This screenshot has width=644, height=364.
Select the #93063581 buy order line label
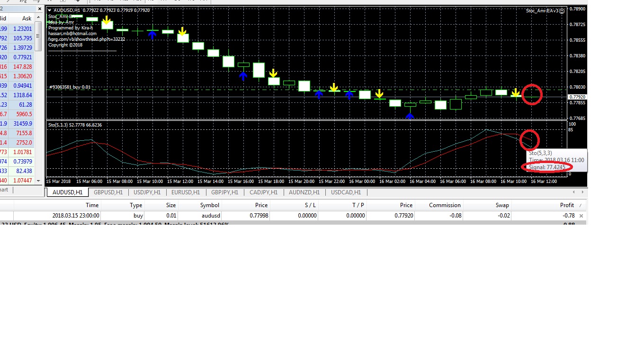tap(70, 87)
